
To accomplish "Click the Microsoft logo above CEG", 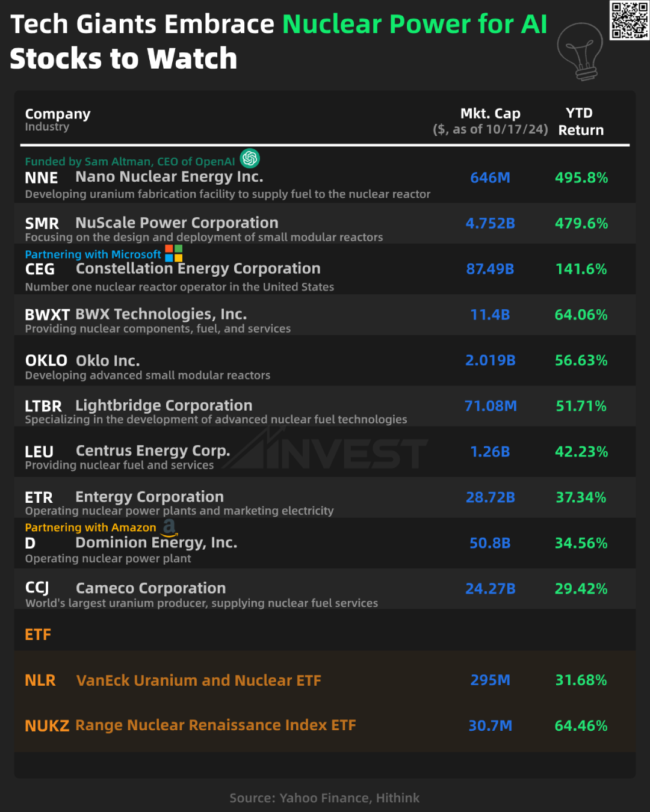I will pos(174,253).
